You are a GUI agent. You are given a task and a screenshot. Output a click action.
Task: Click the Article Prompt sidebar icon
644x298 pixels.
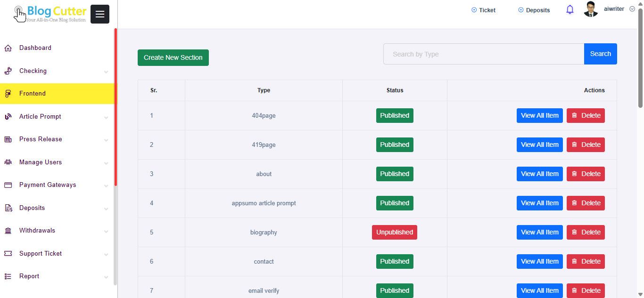click(8, 117)
